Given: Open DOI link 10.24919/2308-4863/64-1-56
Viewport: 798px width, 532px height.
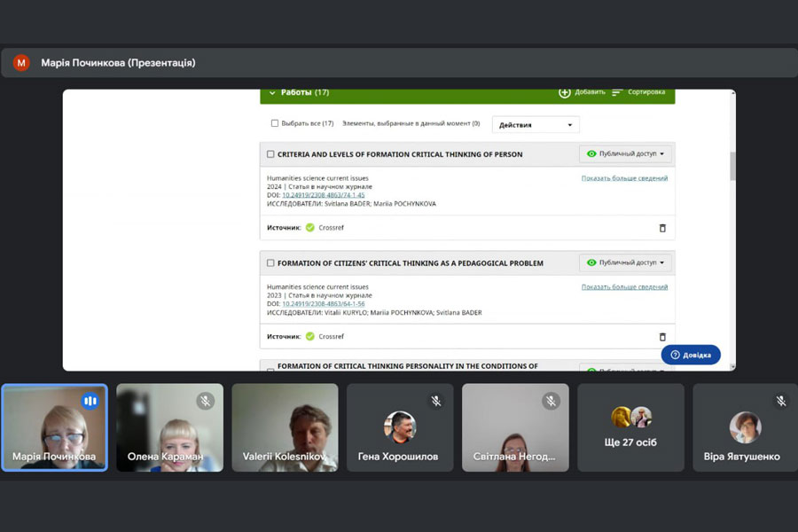Looking at the screenshot, I should coord(323,304).
